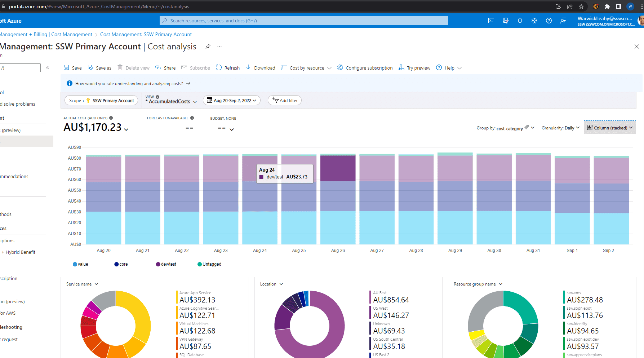Click the help question mark icon in header
This screenshot has height=358, width=644.
(549, 21)
